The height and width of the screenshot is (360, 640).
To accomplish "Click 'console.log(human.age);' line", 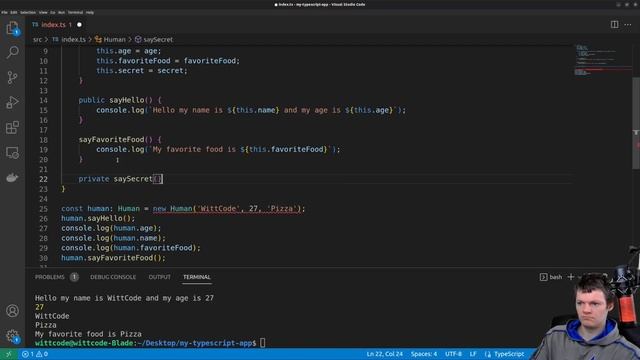I will tap(111, 228).
